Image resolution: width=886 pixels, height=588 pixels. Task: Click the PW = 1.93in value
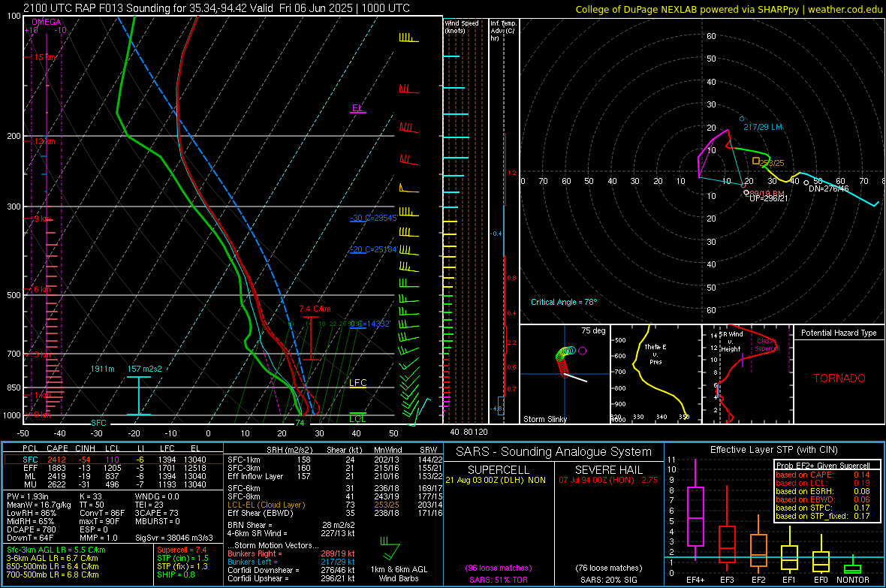point(30,496)
